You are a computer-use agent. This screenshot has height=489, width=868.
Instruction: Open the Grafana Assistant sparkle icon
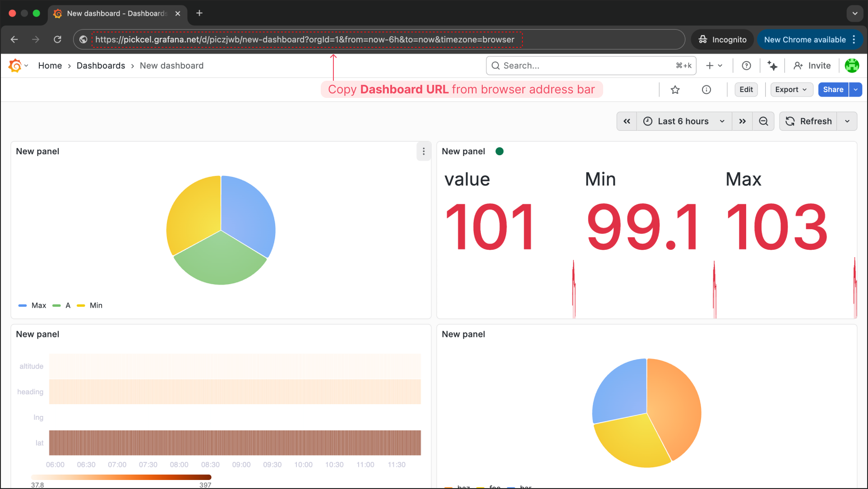(772, 66)
